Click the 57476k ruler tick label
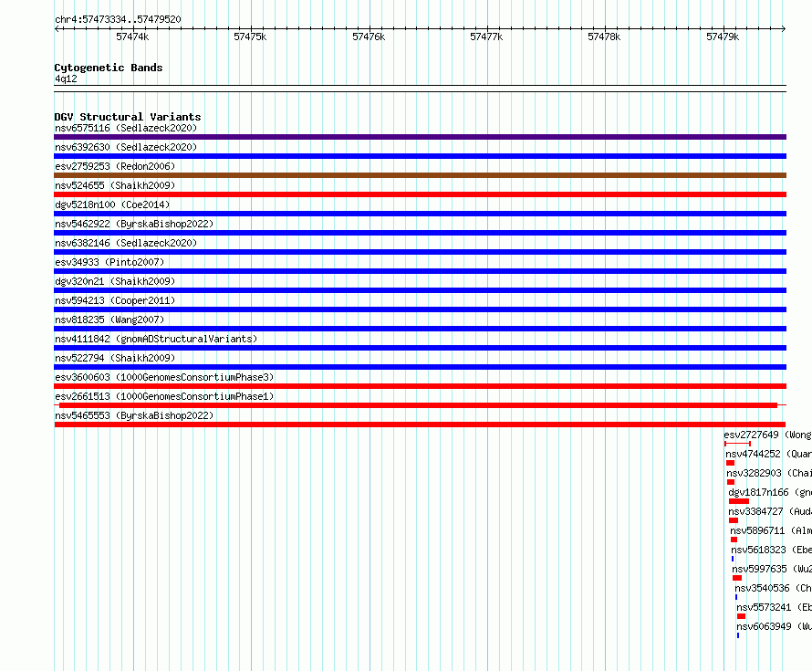 coord(369,37)
